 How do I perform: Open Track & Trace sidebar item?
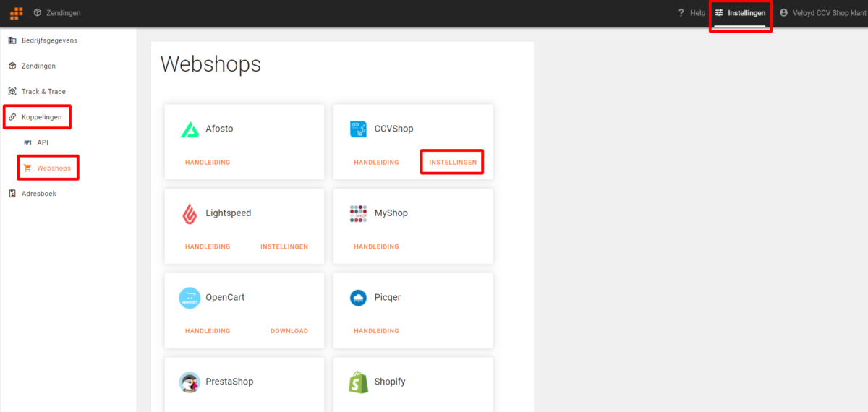pyautogui.click(x=43, y=92)
